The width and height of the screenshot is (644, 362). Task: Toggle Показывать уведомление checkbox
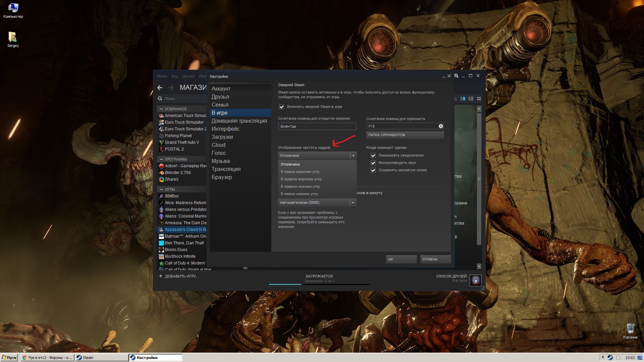tap(373, 156)
